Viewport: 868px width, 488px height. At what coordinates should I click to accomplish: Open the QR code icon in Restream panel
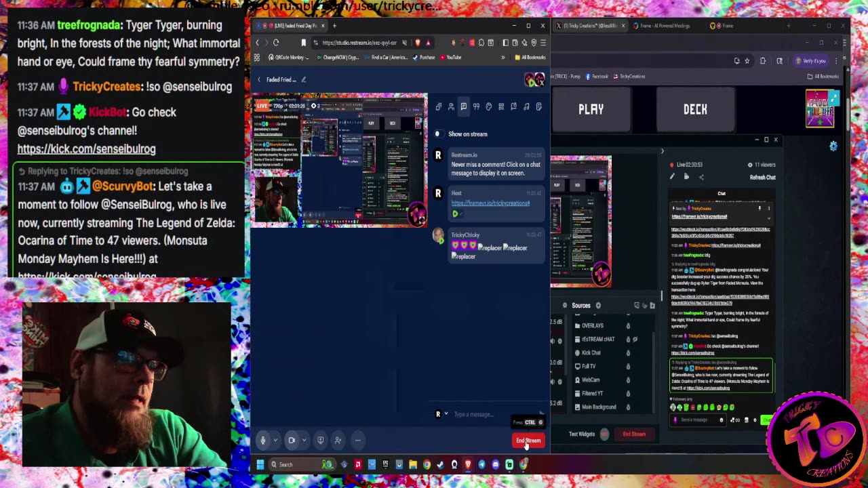pyautogui.click(x=501, y=106)
